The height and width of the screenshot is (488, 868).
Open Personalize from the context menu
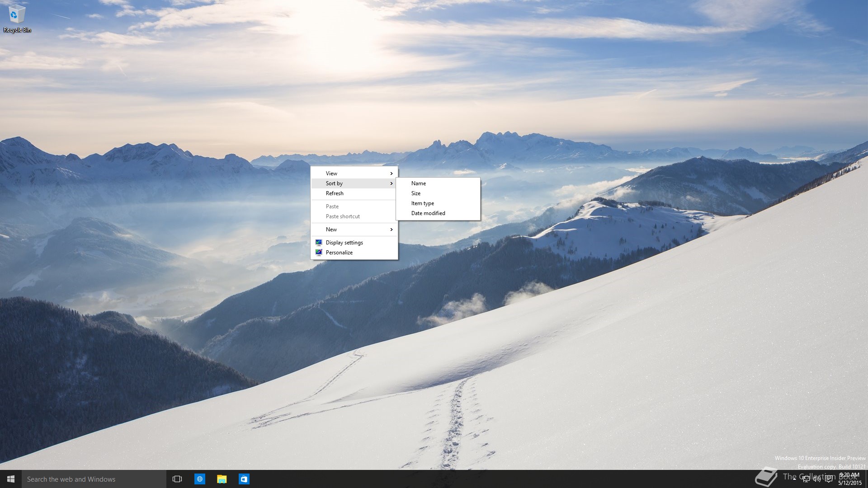(354, 253)
